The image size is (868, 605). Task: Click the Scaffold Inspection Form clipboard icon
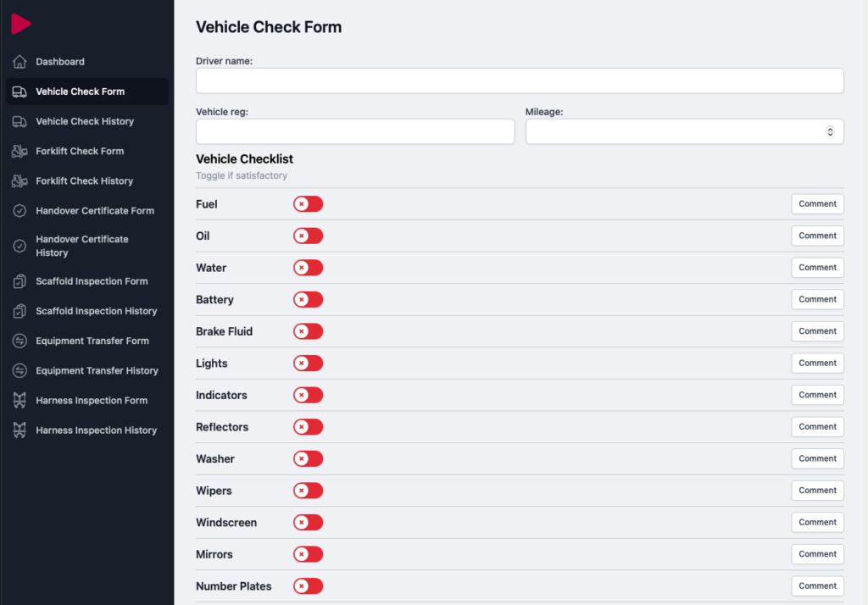[19, 281]
